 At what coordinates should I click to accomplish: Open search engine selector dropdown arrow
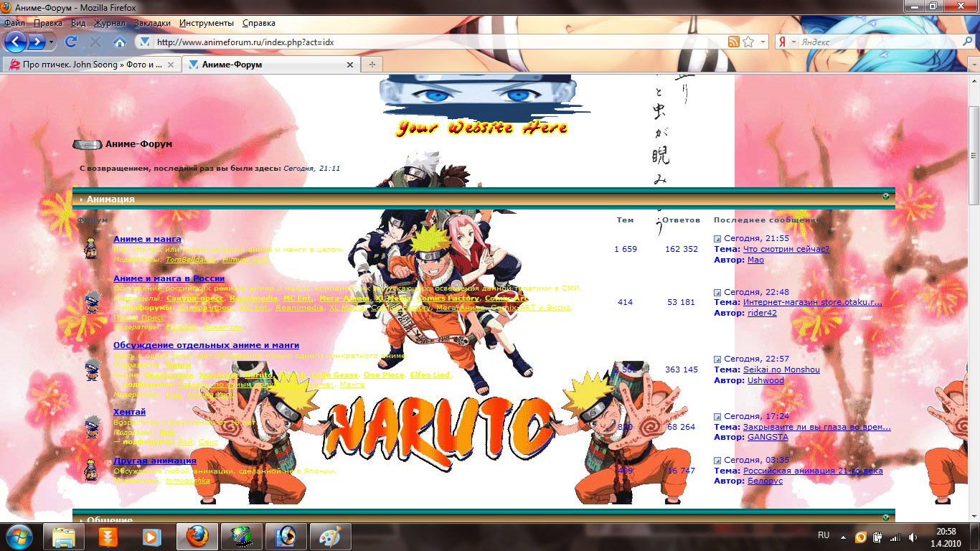tap(793, 42)
